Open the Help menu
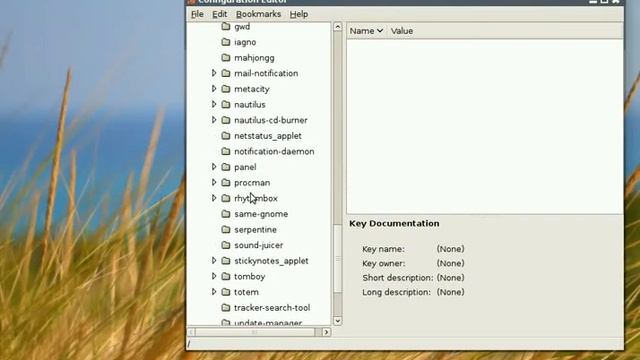640x360 pixels. click(x=299, y=14)
